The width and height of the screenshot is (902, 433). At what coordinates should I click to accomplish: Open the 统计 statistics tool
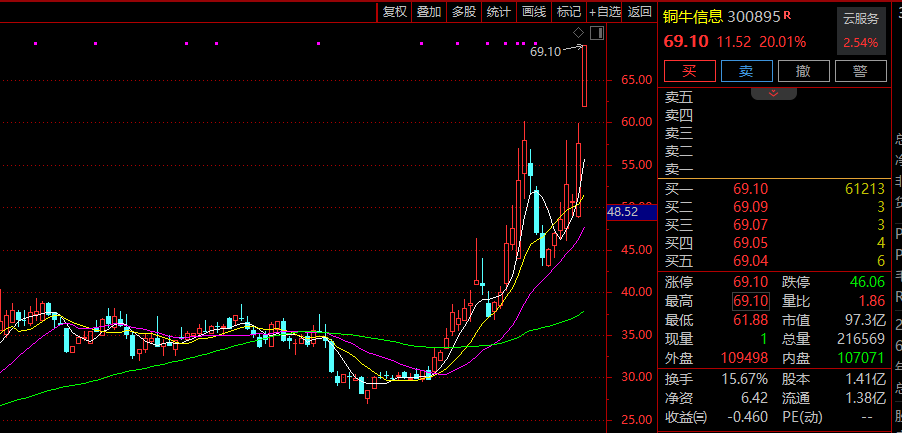pos(498,12)
